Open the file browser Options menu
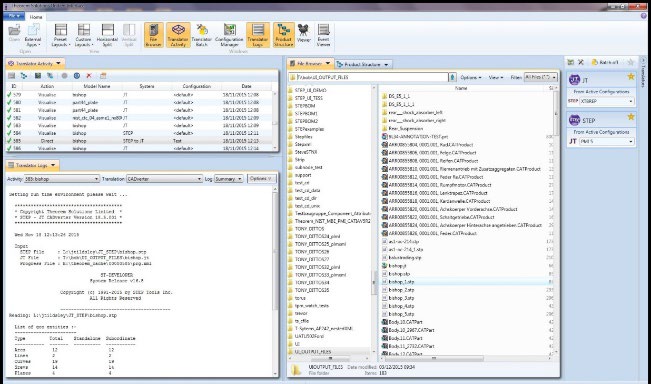 pos(471,78)
